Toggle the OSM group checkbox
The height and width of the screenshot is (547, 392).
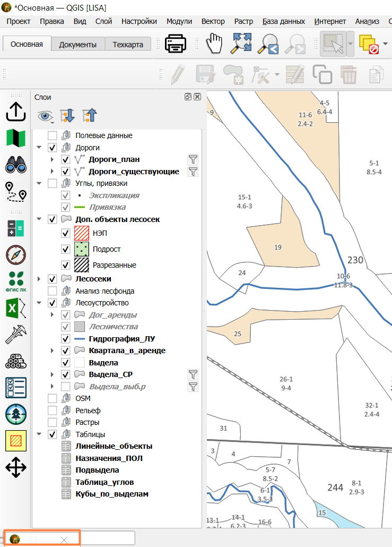click(53, 398)
